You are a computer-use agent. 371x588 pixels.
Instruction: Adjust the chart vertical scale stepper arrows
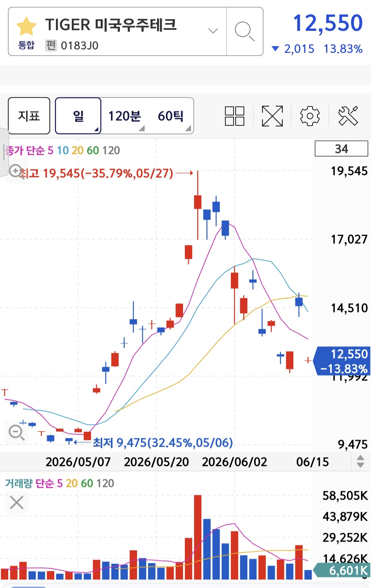click(360, 462)
